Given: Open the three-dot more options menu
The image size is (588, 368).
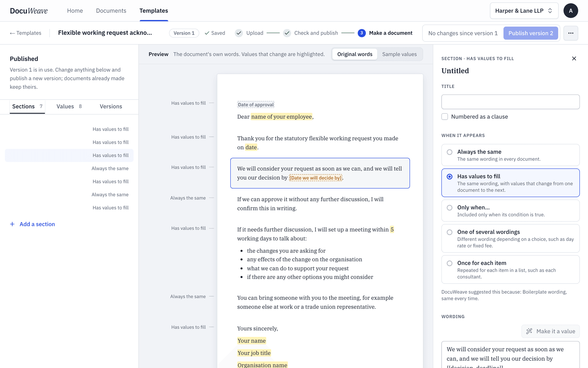Looking at the screenshot, I should coord(571,33).
